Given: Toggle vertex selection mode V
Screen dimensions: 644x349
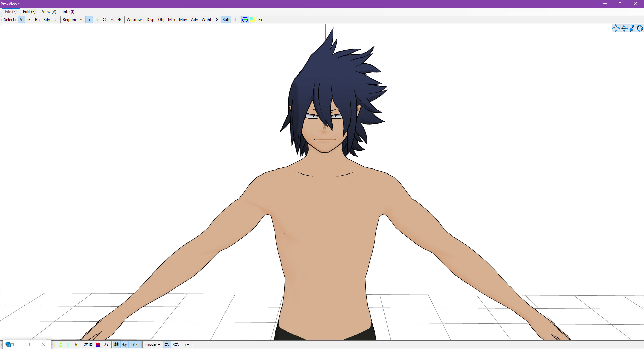Looking at the screenshot, I should (x=21, y=20).
